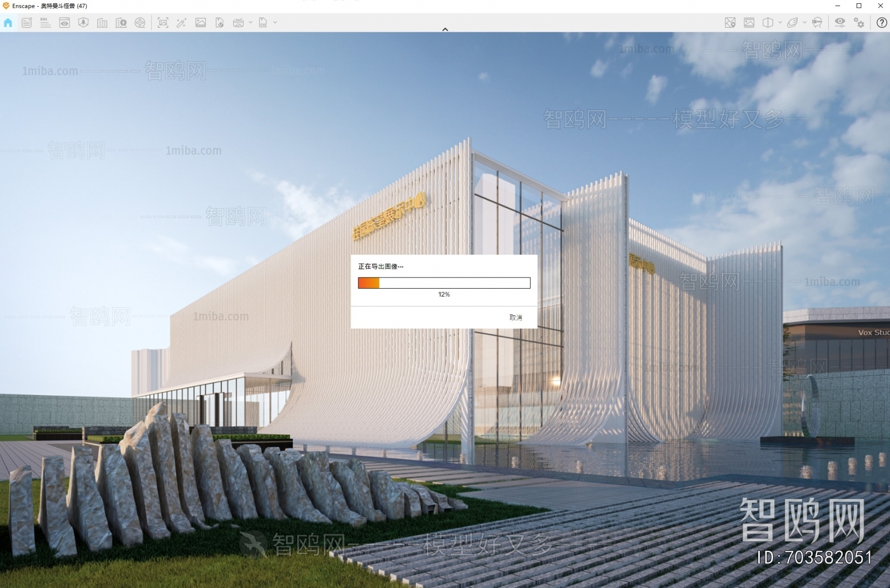Toggle the BIM info mode

(x=45, y=23)
